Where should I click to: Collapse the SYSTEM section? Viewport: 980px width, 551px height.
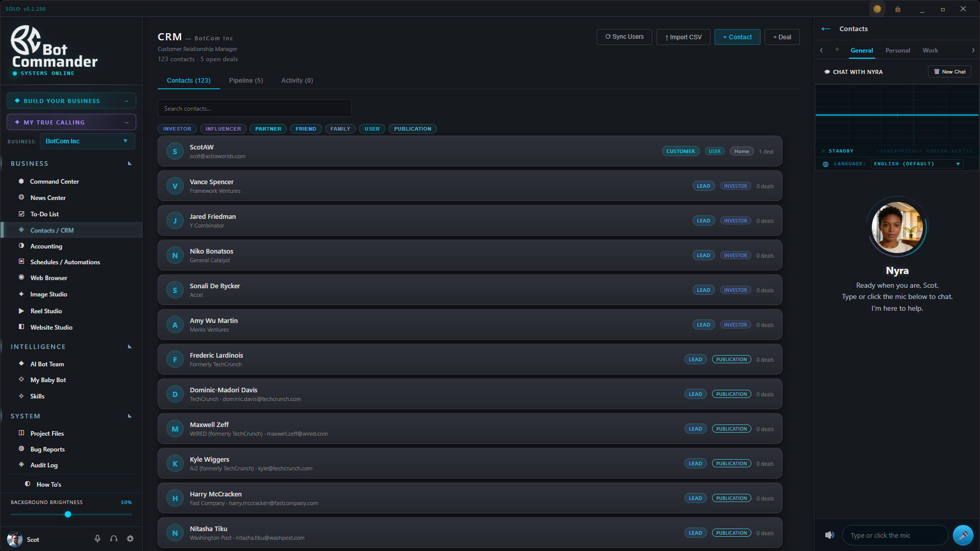pos(130,416)
